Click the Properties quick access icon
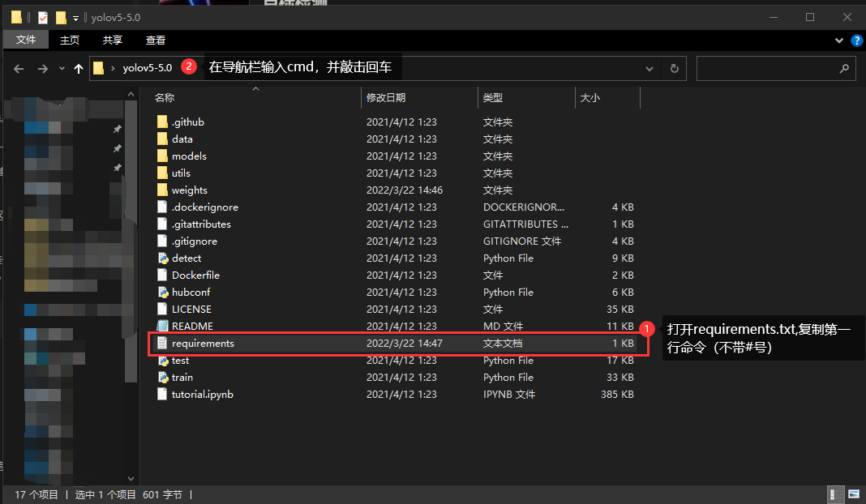The image size is (866, 504). point(42,18)
